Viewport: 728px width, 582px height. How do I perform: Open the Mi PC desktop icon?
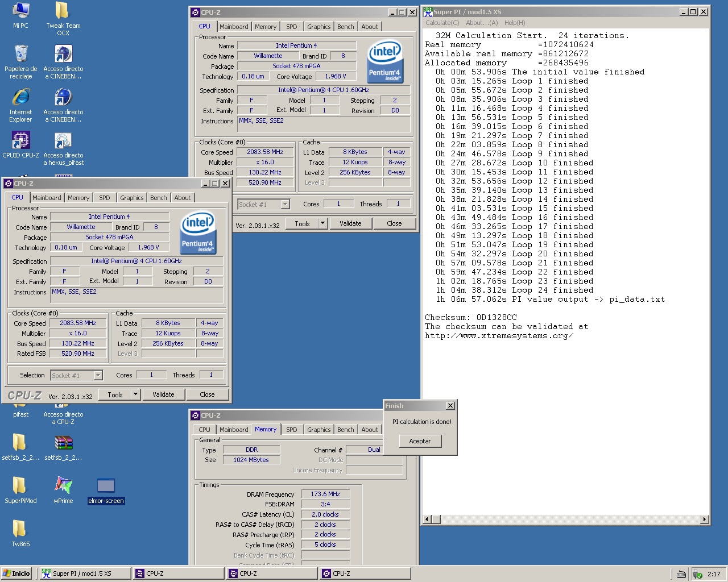pyautogui.click(x=20, y=15)
